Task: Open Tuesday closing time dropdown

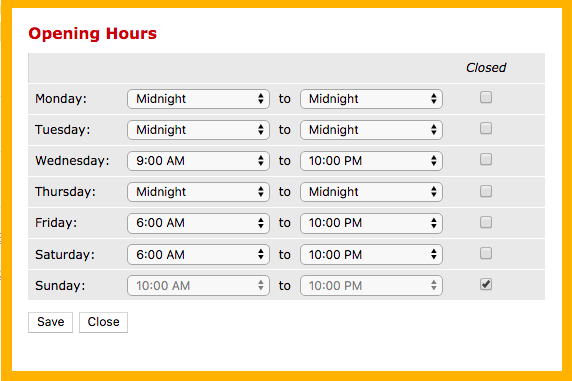Action: [371, 130]
